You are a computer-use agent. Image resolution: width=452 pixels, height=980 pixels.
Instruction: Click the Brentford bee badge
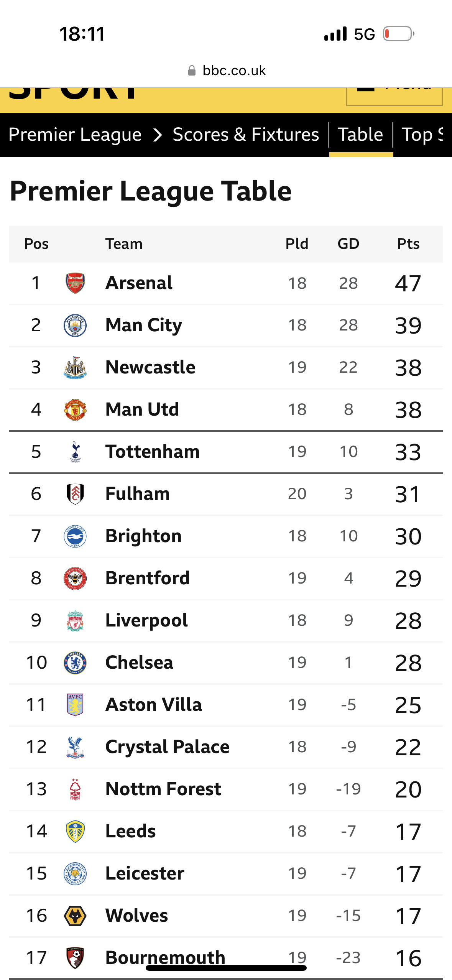pyautogui.click(x=75, y=579)
